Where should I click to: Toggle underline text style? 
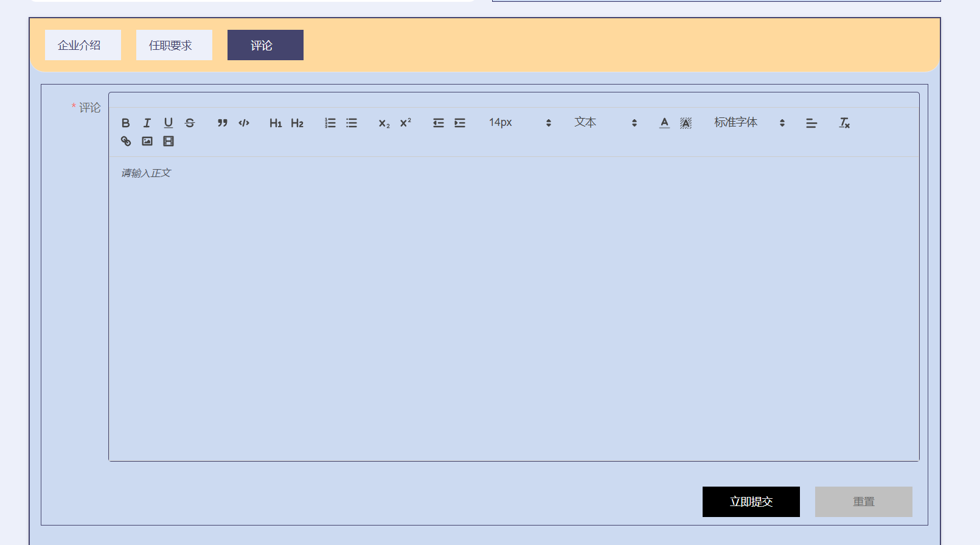[169, 123]
